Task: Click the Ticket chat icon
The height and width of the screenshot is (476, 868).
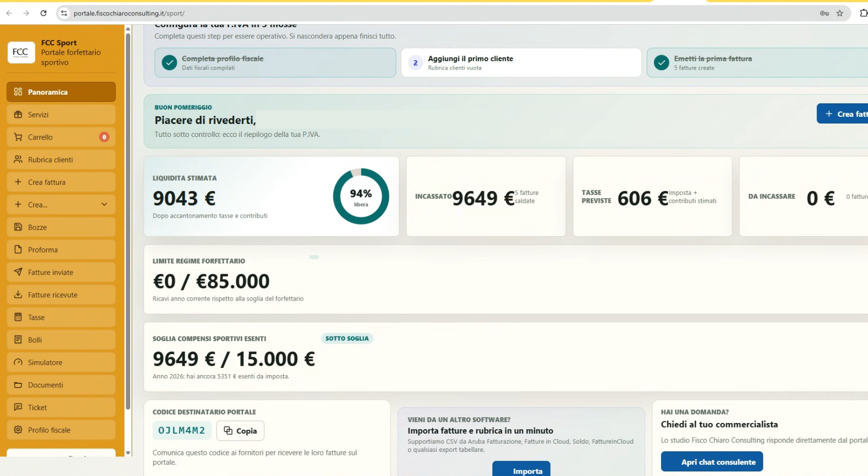Action: click(x=18, y=407)
